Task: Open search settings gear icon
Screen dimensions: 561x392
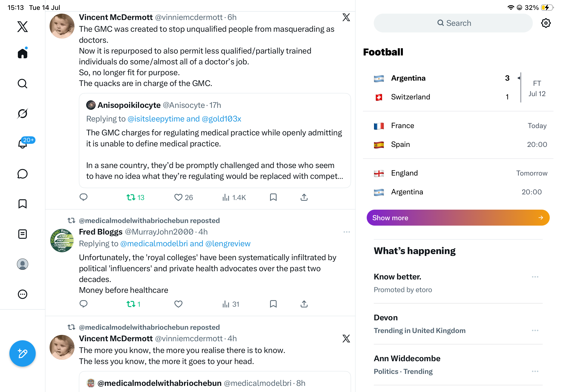Action: (545, 23)
